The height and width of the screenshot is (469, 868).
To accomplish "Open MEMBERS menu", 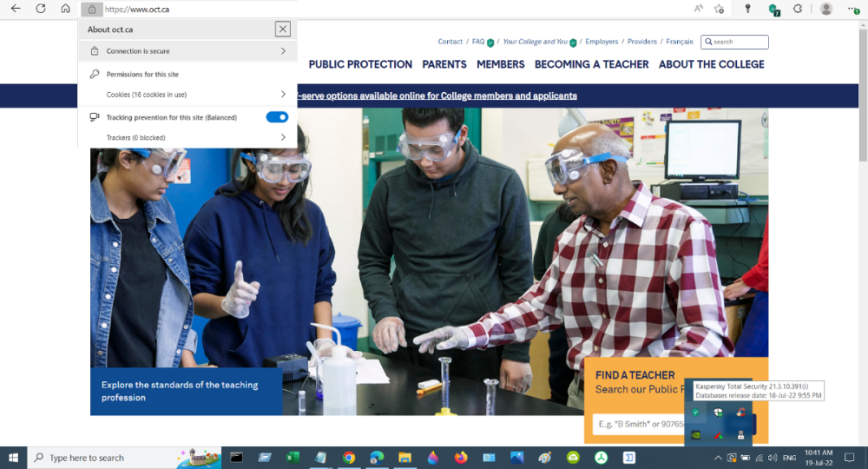I will pos(501,64).
